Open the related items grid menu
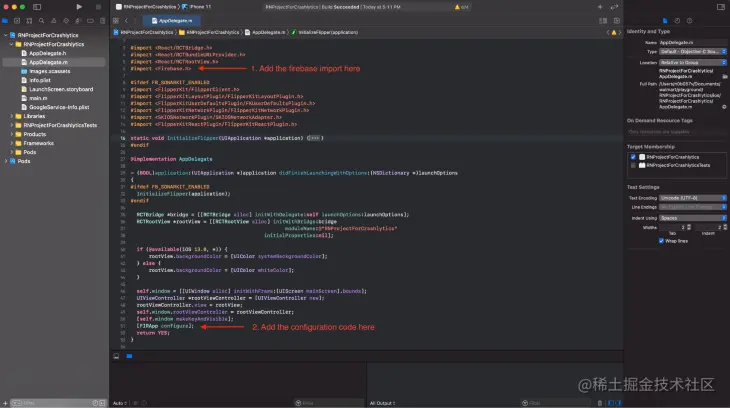 [116, 20]
